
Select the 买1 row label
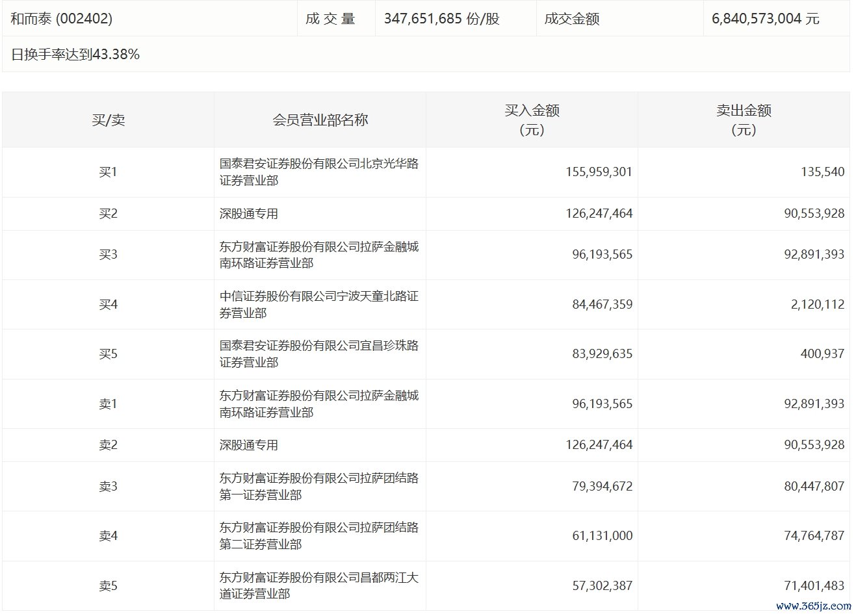(108, 172)
